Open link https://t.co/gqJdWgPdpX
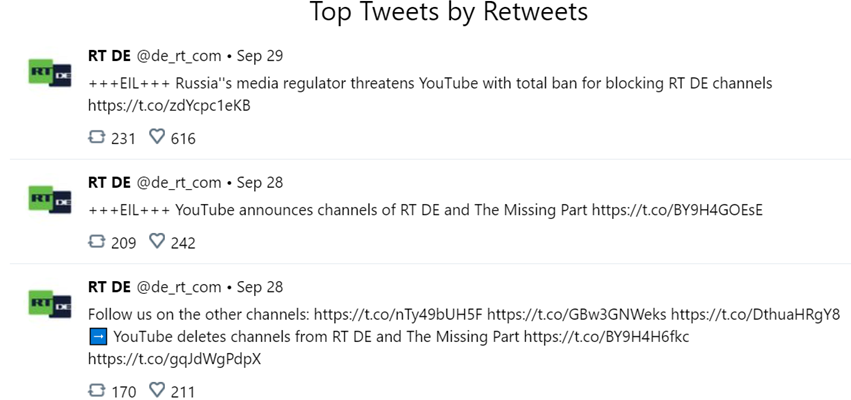Image resolution: width=851 pixels, height=400 pixels. coord(174,359)
